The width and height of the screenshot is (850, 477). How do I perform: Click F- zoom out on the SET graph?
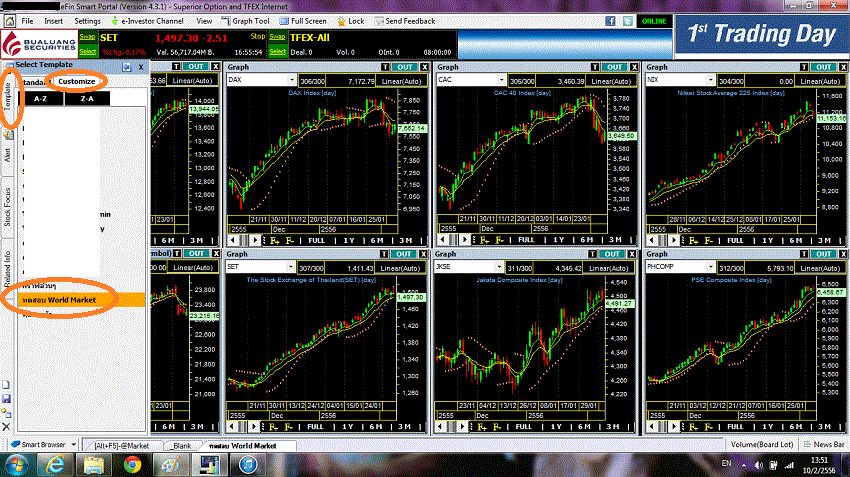coord(289,427)
